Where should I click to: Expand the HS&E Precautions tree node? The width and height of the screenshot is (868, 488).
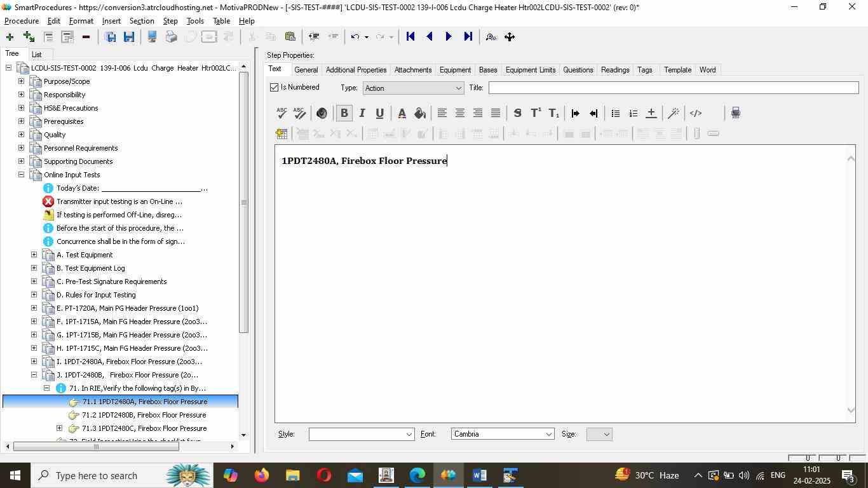(x=21, y=108)
